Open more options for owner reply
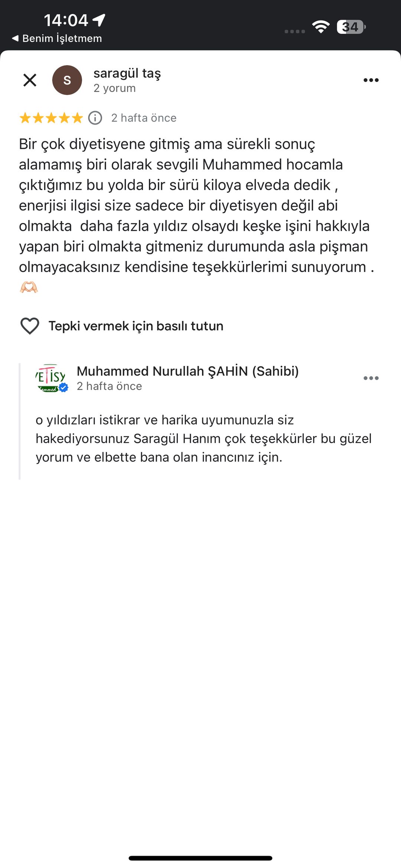 tap(371, 378)
